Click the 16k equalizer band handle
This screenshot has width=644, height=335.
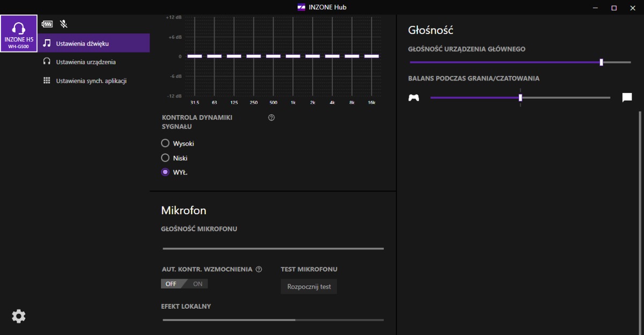371,56
